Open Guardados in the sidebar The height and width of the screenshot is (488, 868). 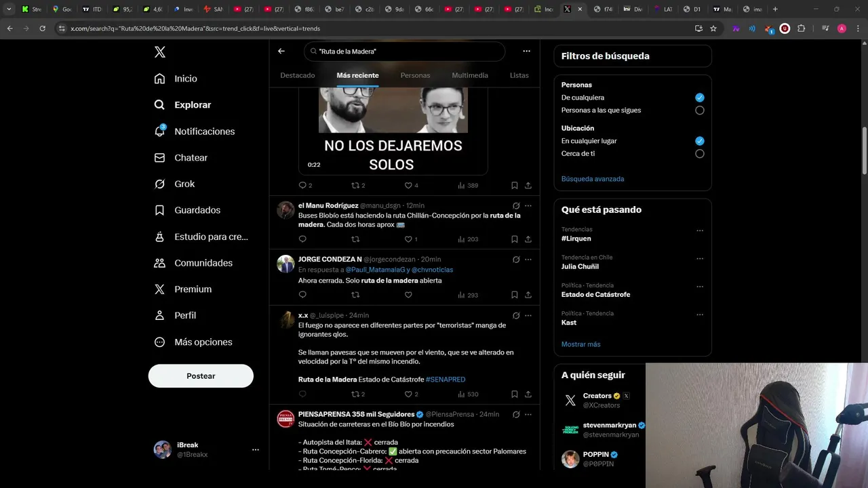tap(187, 210)
